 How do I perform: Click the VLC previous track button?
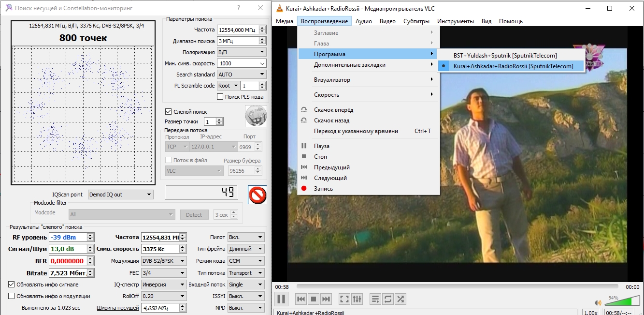(301, 299)
